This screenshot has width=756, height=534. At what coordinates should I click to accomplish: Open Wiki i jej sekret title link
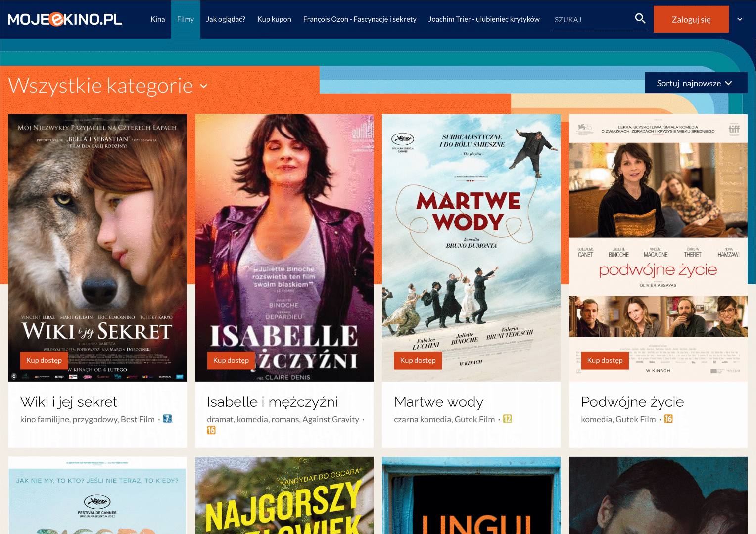coord(69,402)
